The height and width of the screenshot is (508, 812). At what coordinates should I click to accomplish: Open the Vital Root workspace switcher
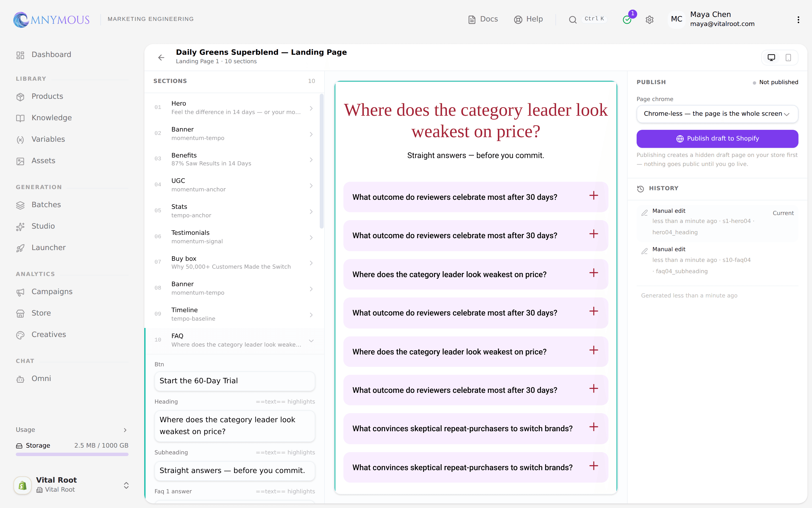(72, 485)
